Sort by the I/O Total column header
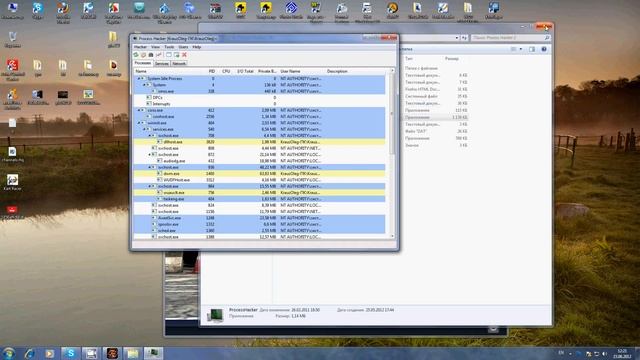640x360 pixels. pyautogui.click(x=245, y=71)
